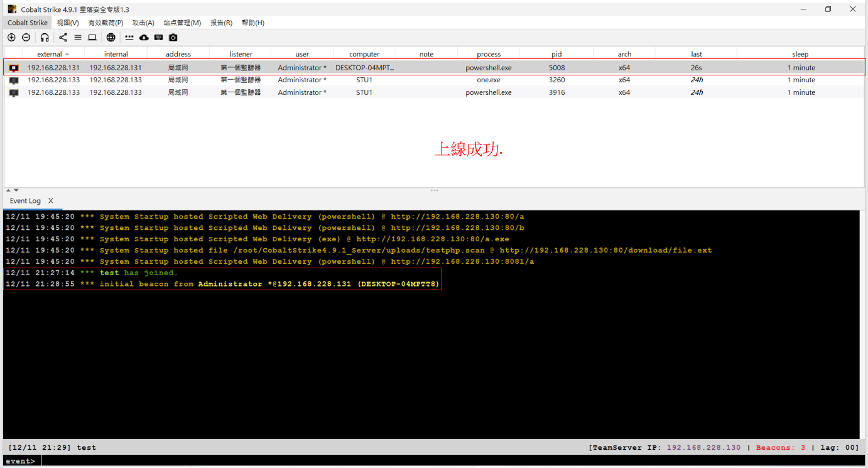Click log URL http://192.168.228.130:80/a.exe
This screenshot has width=868, height=468.
433,239
